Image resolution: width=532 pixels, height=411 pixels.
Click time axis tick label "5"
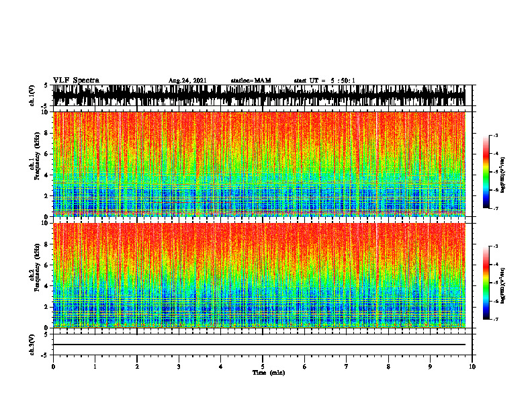(263, 367)
